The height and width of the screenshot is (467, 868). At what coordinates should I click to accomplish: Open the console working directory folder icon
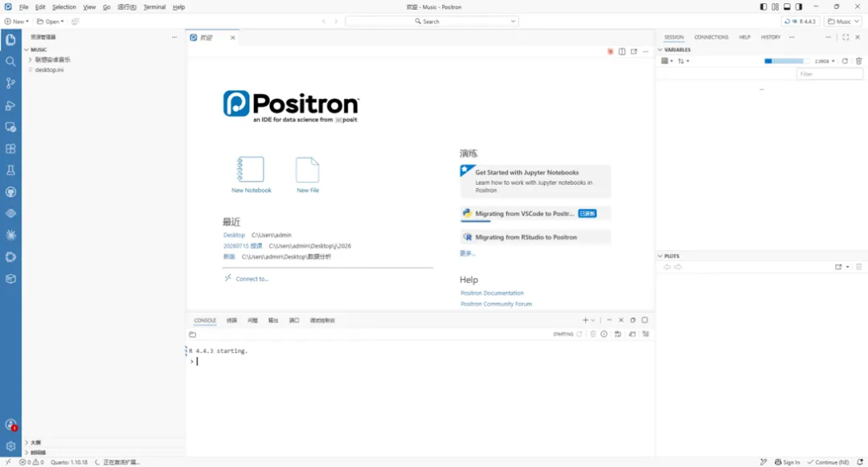tap(193, 334)
